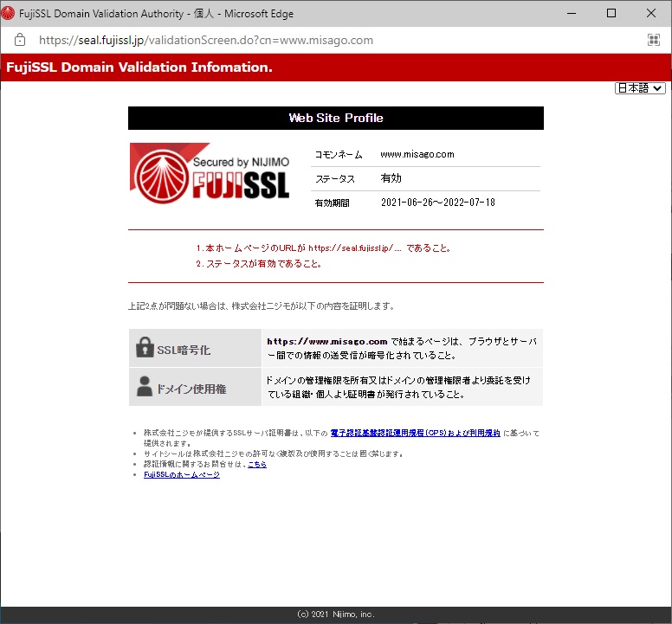672x624 pixels.
Task: Click the 上記2点が問題ない場合は sentence
Action: 262,306
